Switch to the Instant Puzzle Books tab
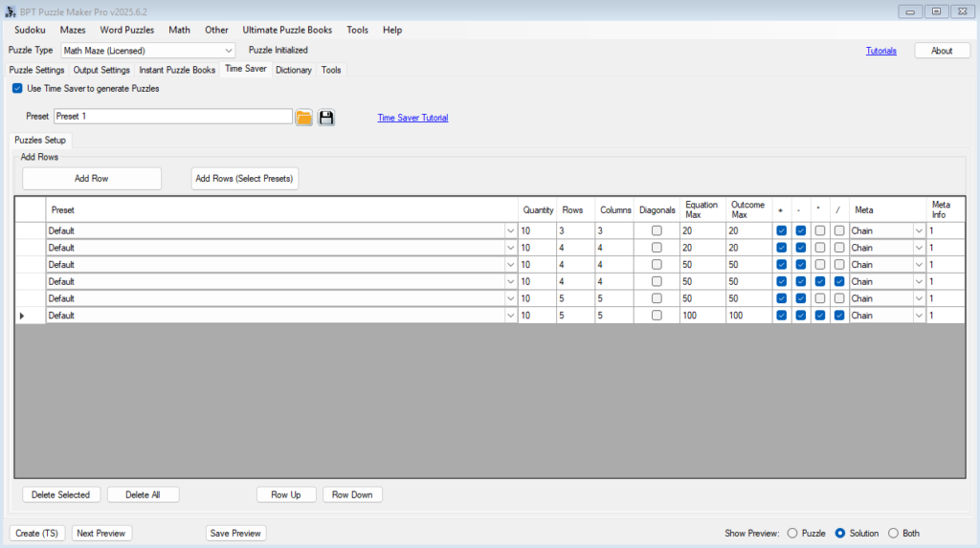The height and width of the screenshot is (548, 980). pyautogui.click(x=177, y=70)
